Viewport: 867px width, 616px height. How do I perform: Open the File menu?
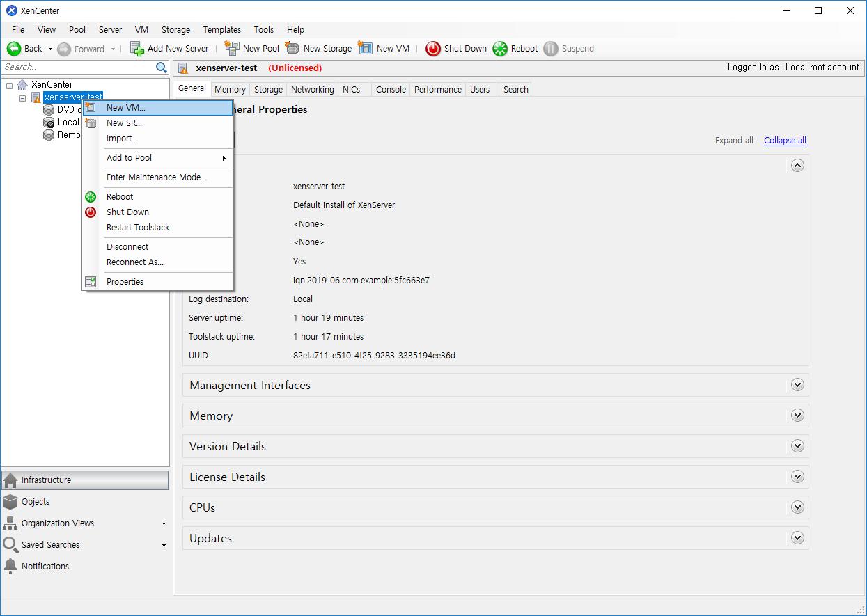pyautogui.click(x=18, y=30)
